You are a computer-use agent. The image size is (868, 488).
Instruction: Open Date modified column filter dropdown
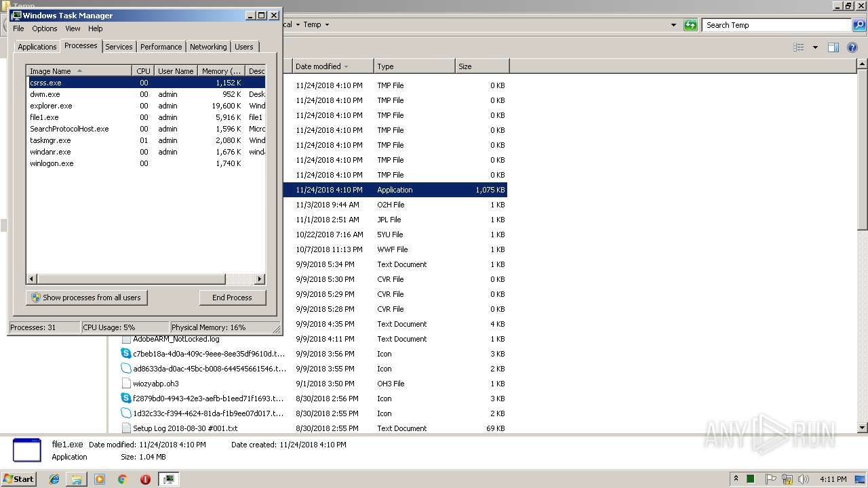[346, 66]
